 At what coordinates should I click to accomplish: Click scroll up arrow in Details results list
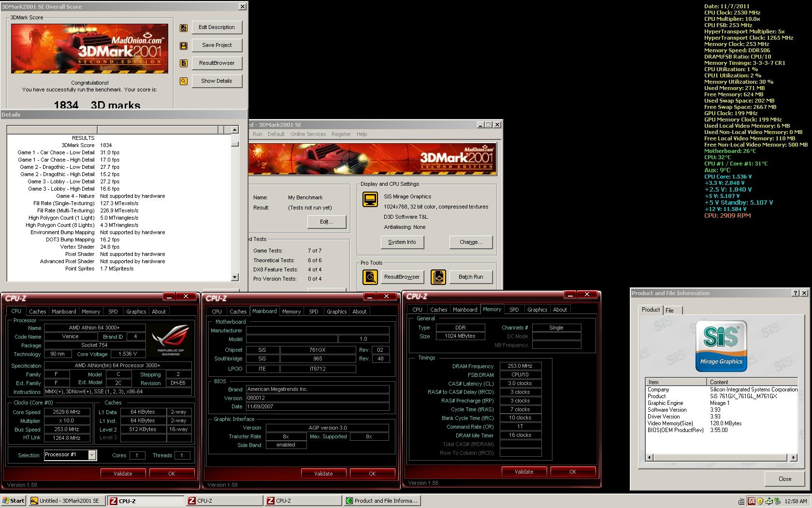(235, 130)
